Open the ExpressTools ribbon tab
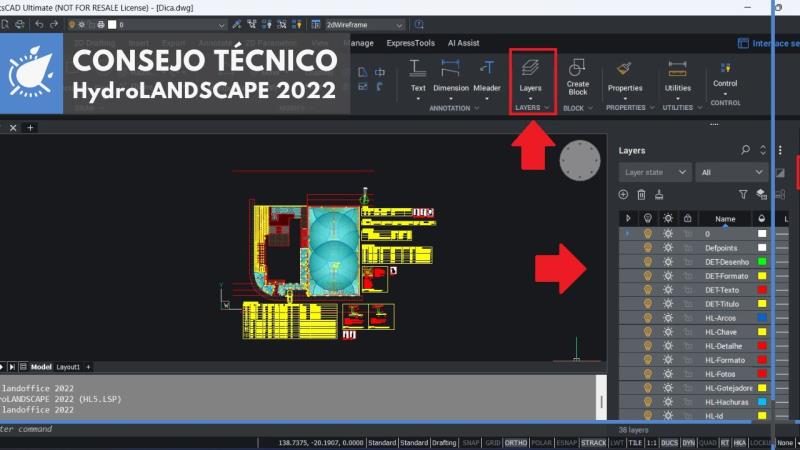This screenshot has width=800, height=450. point(410,43)
